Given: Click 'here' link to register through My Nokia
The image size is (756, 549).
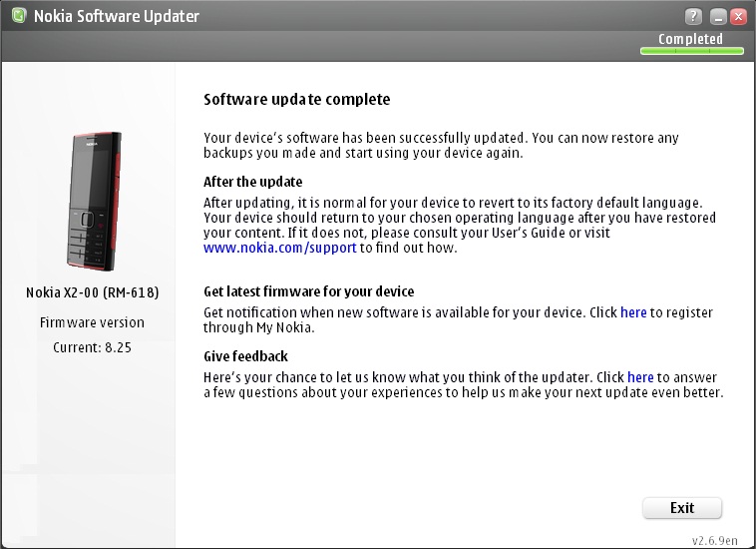Looking at the screenshot, I should [x=633, y=312].
